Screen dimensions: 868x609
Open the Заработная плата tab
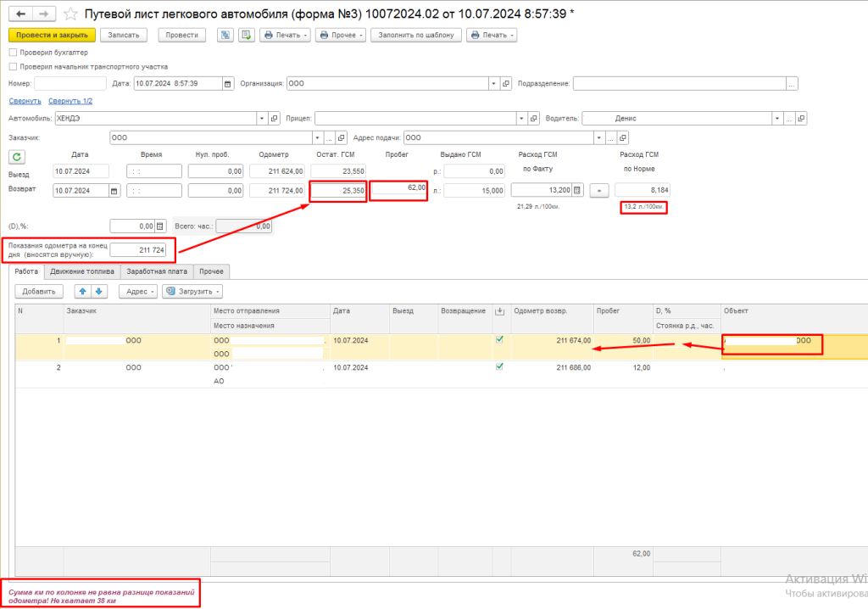tap(157, 271)
